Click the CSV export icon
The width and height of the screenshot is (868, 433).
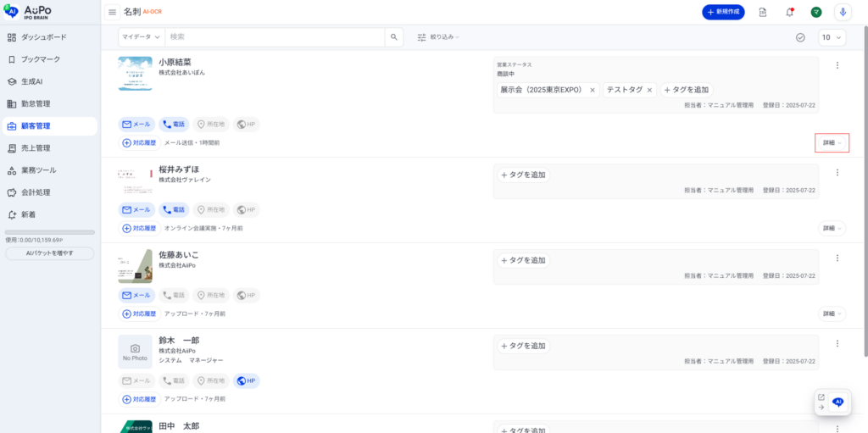point(763,12)
